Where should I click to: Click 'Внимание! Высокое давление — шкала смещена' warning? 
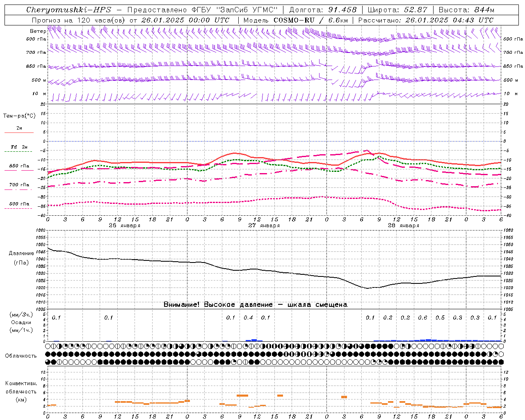(x=256, y=304)
